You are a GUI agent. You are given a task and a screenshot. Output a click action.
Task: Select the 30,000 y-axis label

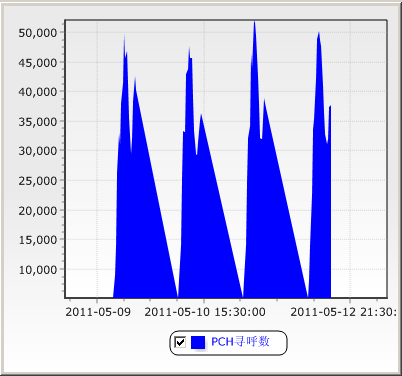pos(38,151)
